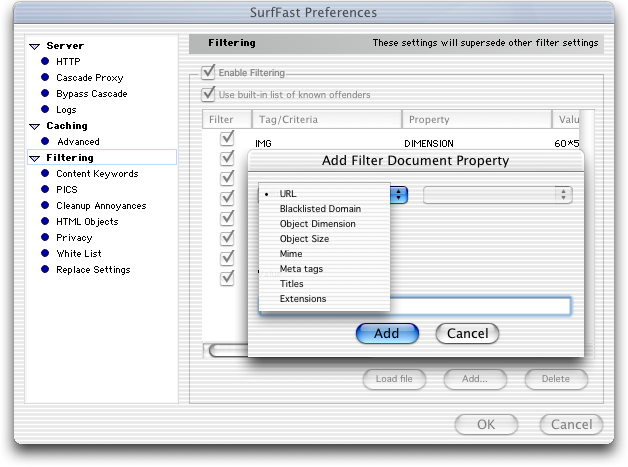Screen dimensions: 628x467
Task: Click the Tag/Criteria column header
Action: pos(327,119)
